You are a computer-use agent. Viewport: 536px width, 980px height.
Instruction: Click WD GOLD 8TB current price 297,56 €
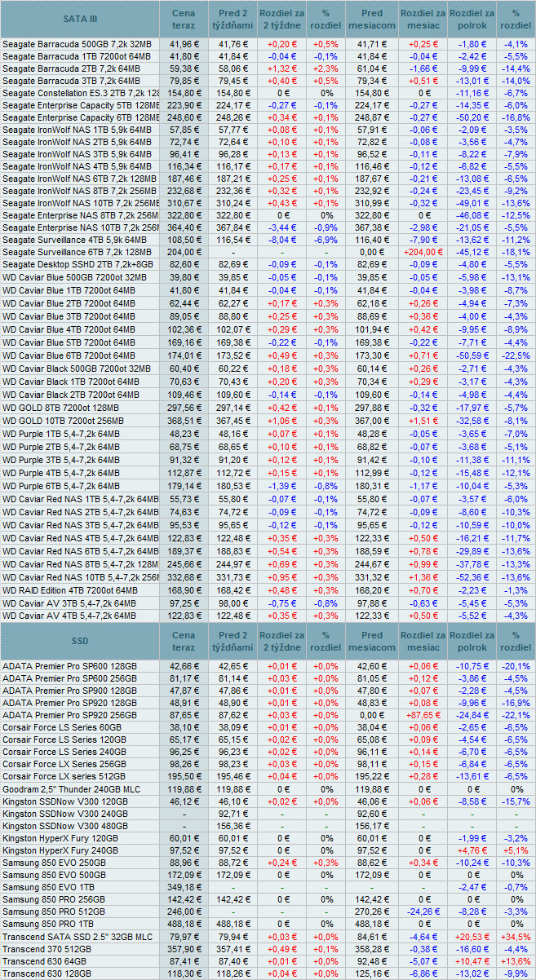(184, 407)
